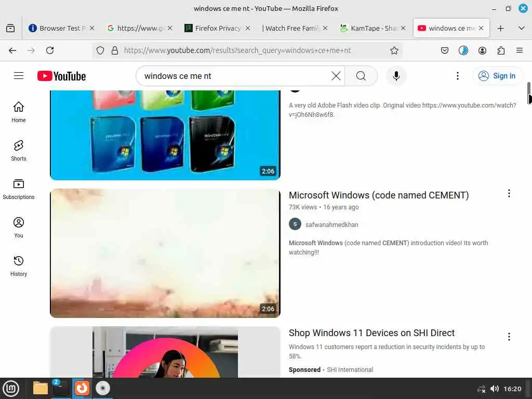Screen dimensions: 532x399
Task: Clear the search box with the X icon
Action: point(336,76)
